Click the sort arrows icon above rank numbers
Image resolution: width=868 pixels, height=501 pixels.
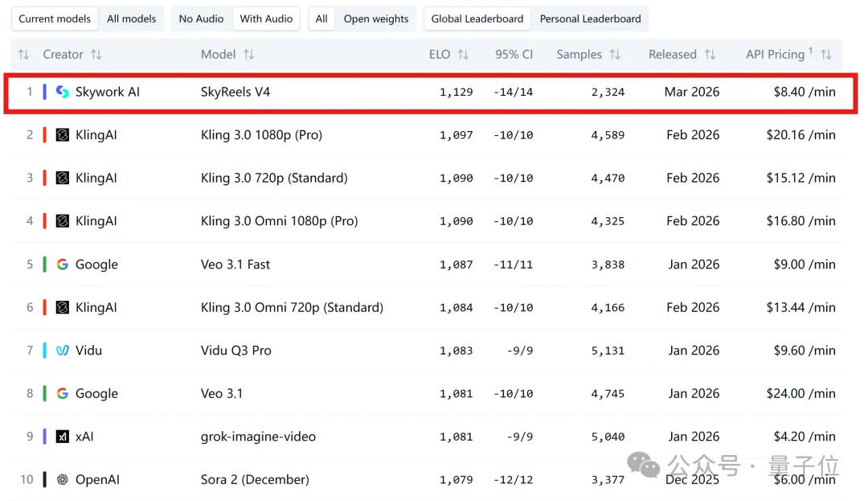(23, 55)
